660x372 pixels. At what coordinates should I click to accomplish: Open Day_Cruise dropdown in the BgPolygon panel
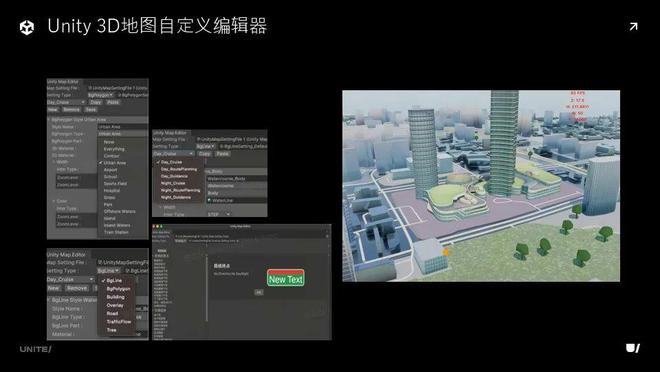click(66, 102)
